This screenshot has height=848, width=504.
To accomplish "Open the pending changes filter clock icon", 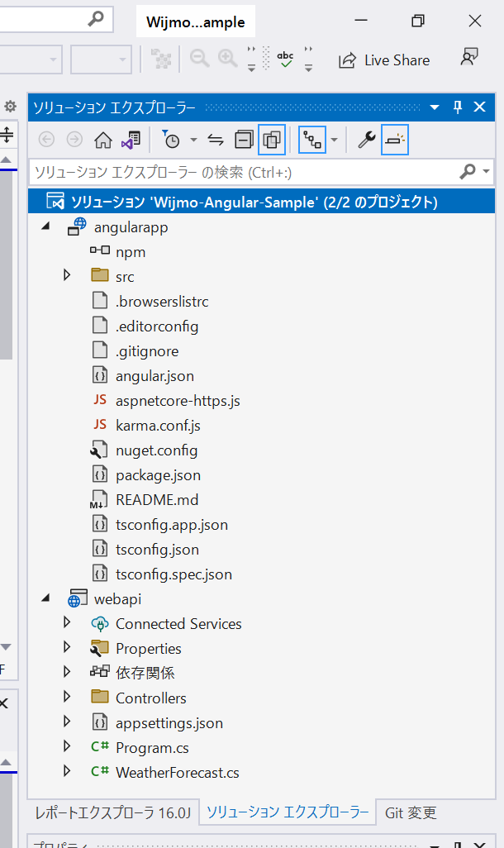I will click(171, 140).
